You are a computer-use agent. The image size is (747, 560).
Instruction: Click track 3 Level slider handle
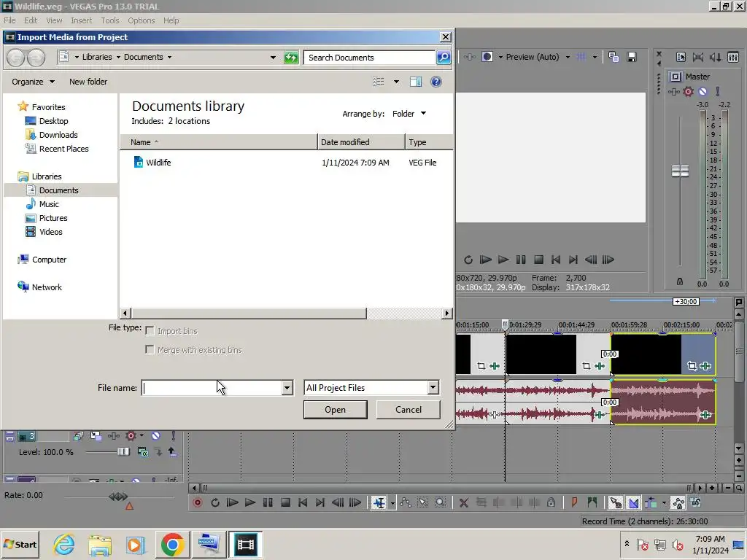(x=123, y=451)
